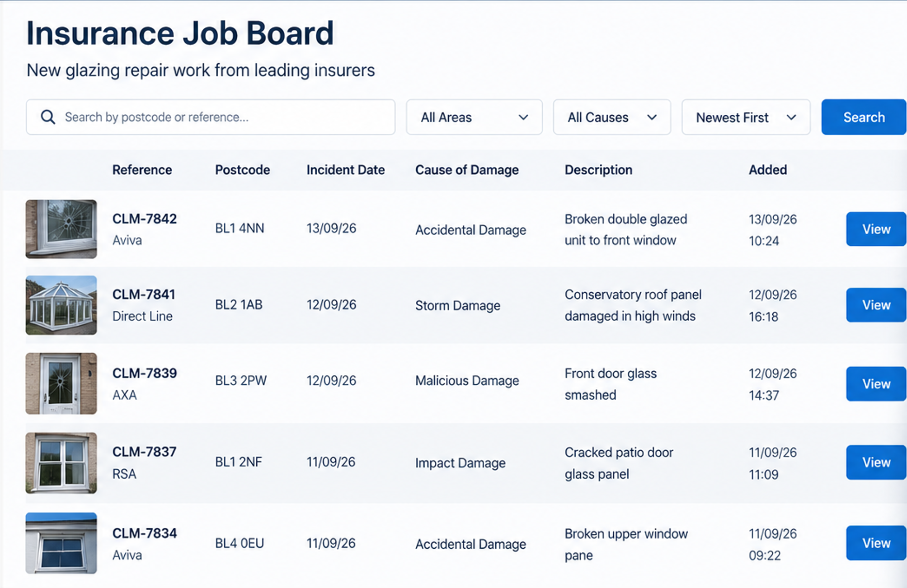Click the Direct Line insurer label
The image size is (907, 588).
[142, 316]
